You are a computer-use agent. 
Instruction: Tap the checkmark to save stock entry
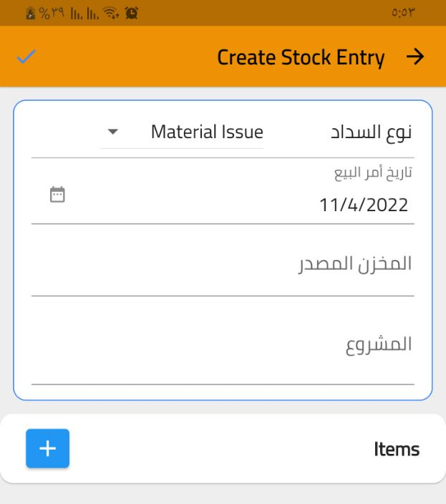pyautogui.click(x=26, y=57)
